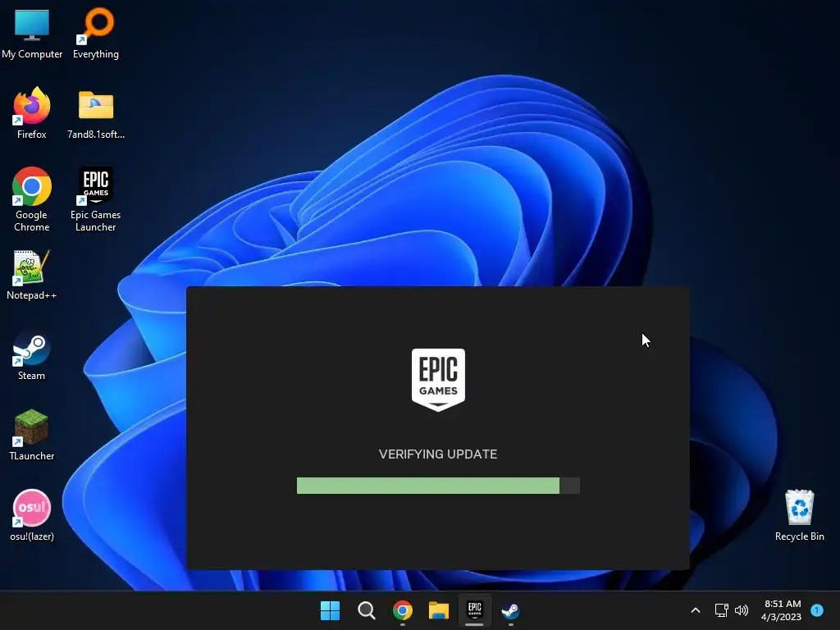The image size is (840, 630).
Task: Select the 7and8.1soft folder icon
Action: click(x=96, y=113)
